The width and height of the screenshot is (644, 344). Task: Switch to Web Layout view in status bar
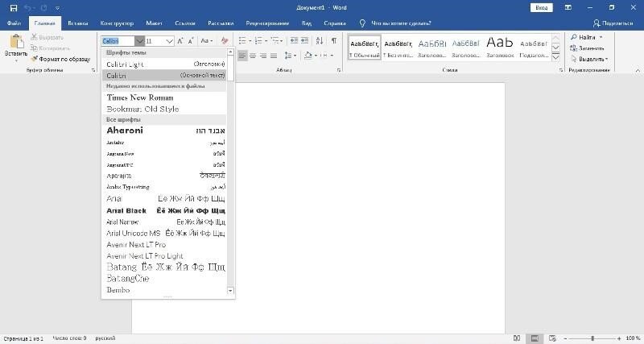coord(552,338)
